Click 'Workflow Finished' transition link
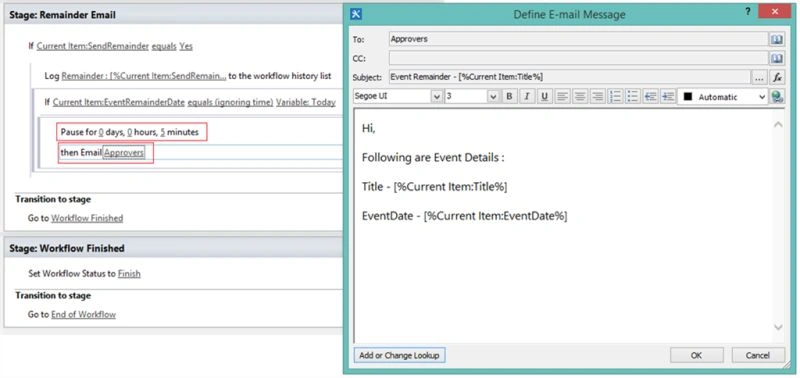Viewport: 800px width, 378px height. [87, 218]
